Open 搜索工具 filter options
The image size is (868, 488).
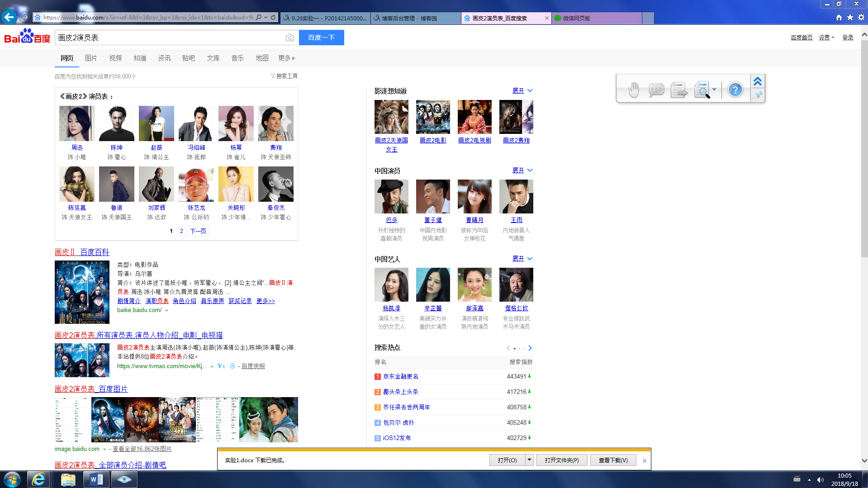point(284,76)
